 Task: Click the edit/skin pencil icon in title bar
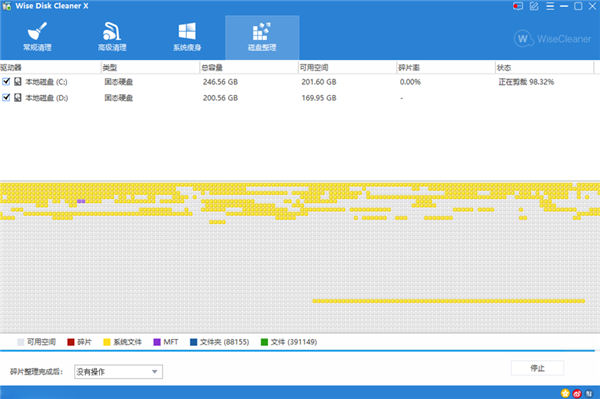(x=534, y=6)
